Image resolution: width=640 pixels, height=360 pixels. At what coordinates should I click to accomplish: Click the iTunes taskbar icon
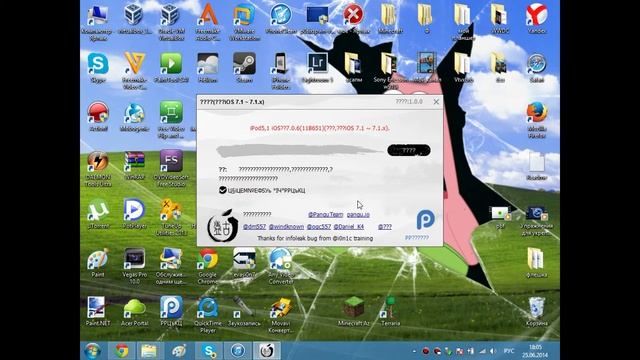pyautogui.click(x=238, y=351)
